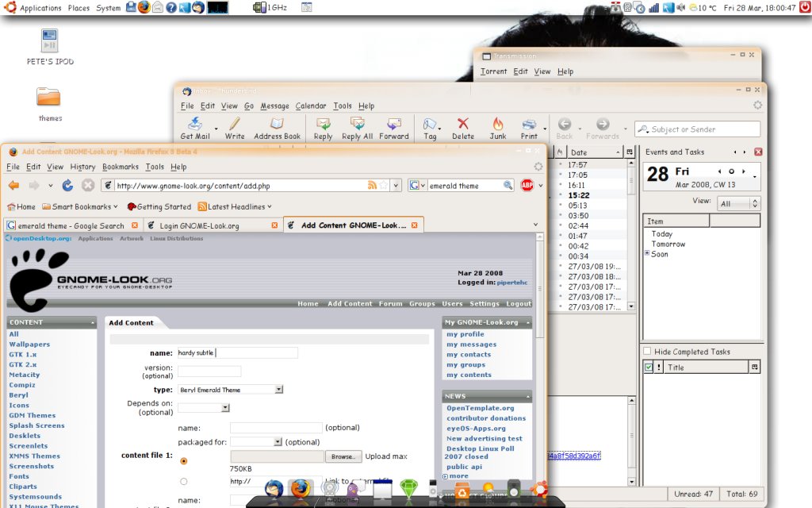
Task: Click Firefox reload page icon
Action: pyautogui.click(x=68, y=185)
